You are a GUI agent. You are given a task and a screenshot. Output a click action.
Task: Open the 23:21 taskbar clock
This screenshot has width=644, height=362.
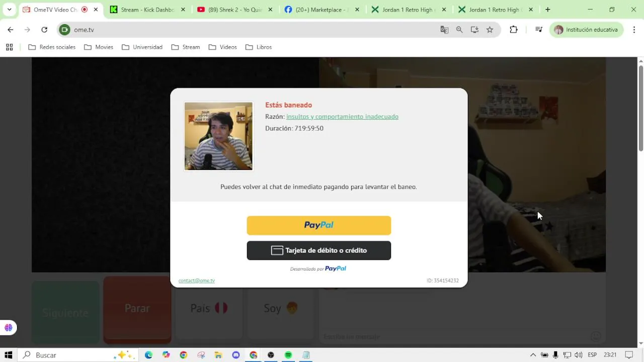click(610, 355)
